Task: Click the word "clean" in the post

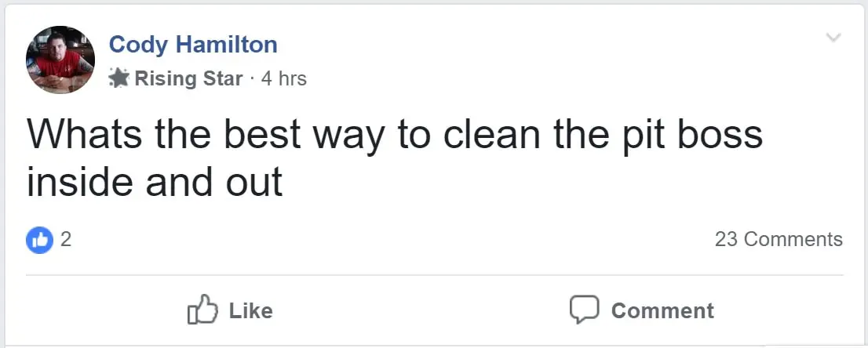Action: click(x=490, y=134)
